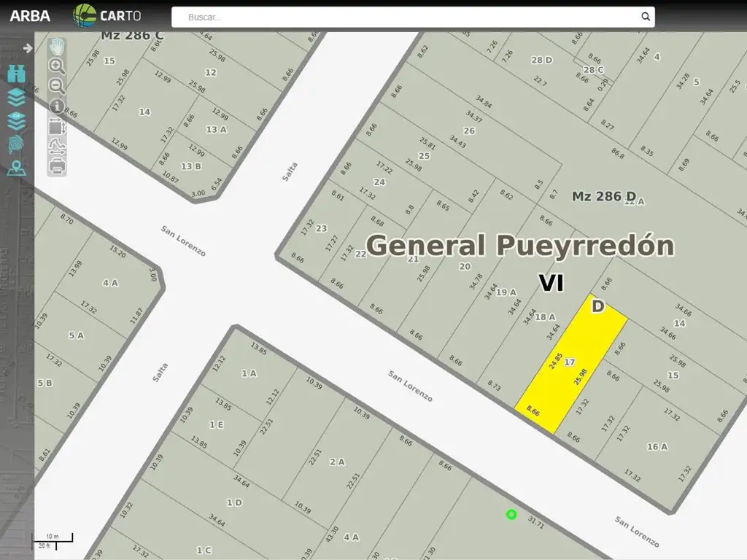Open the layers panel
This screenshot has width=747, height=560.
[x=16, y=97]
